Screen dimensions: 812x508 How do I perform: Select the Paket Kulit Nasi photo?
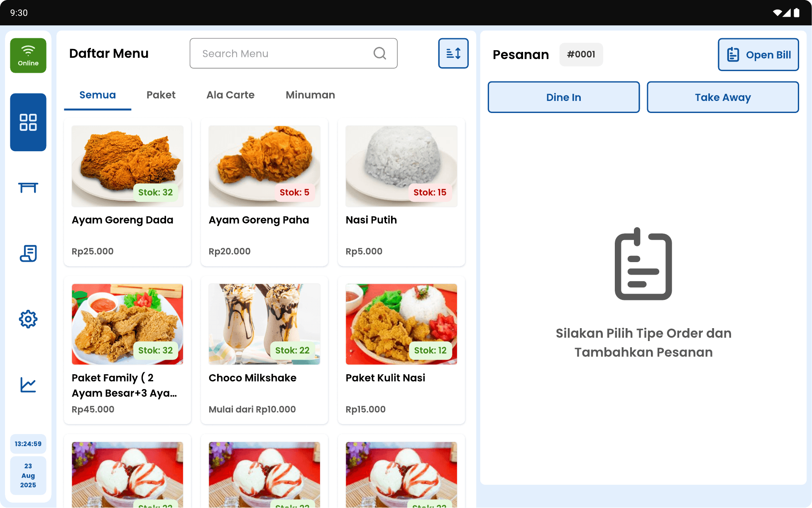click(401, 324)
